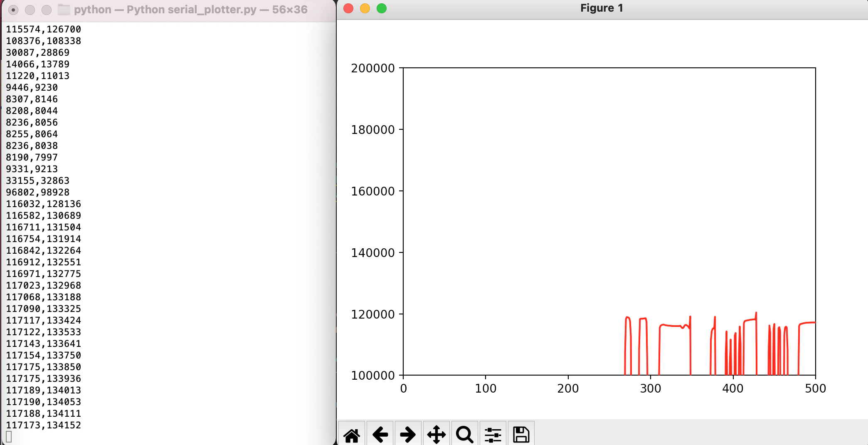This screenshot has width=868, height=445.
Task: Activate the Pan axes tool
Action: 436,435
